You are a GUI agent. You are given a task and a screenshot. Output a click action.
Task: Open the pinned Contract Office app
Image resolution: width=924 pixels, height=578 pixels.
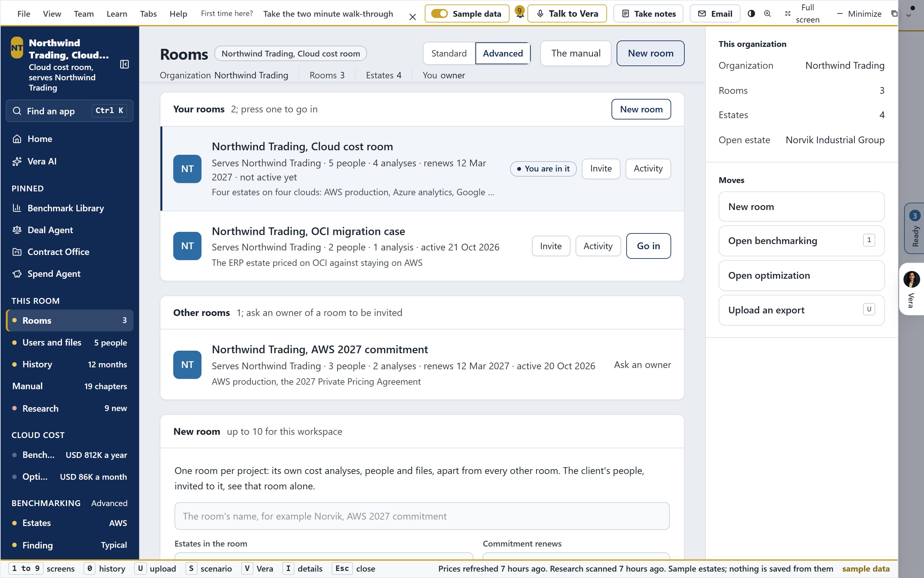[x=70, y=251]
